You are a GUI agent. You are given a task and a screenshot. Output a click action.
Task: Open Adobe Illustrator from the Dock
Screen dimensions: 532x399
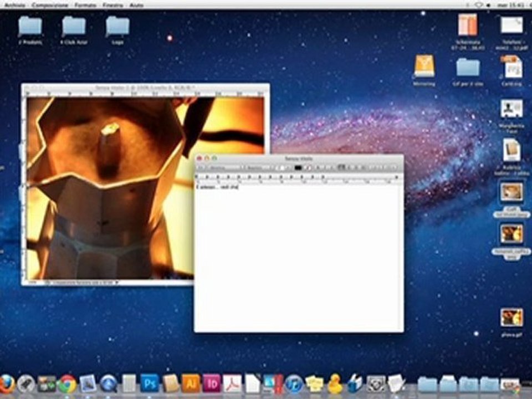point(191,383)
